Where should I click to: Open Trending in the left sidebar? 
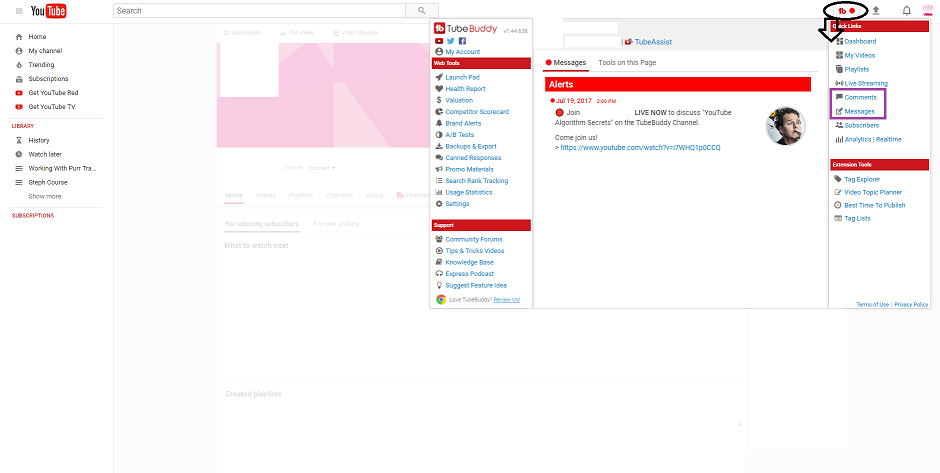pyautogui.click(x=41, y=64)
